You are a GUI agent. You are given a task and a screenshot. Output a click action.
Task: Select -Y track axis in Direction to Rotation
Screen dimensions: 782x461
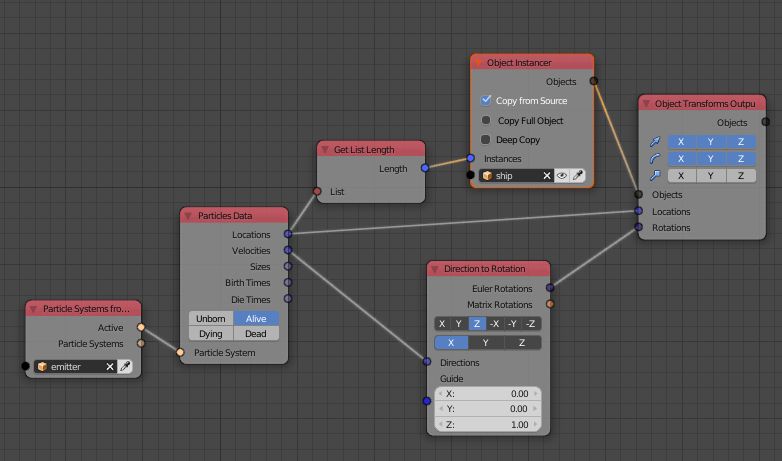click(512, 324)
